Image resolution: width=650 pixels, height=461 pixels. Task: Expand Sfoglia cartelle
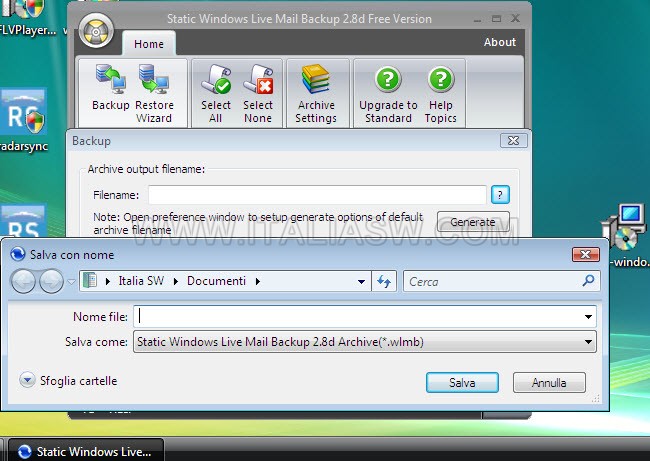[68, 380]
